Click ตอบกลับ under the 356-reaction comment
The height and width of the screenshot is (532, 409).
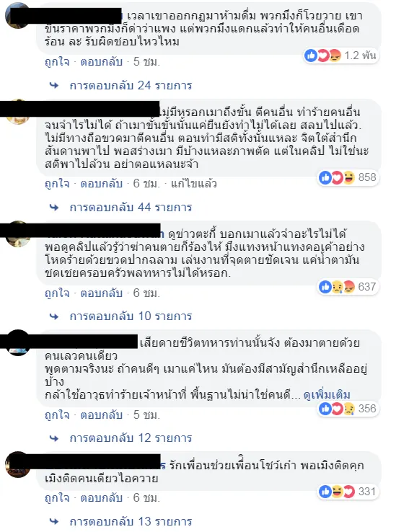click(101, 414)
